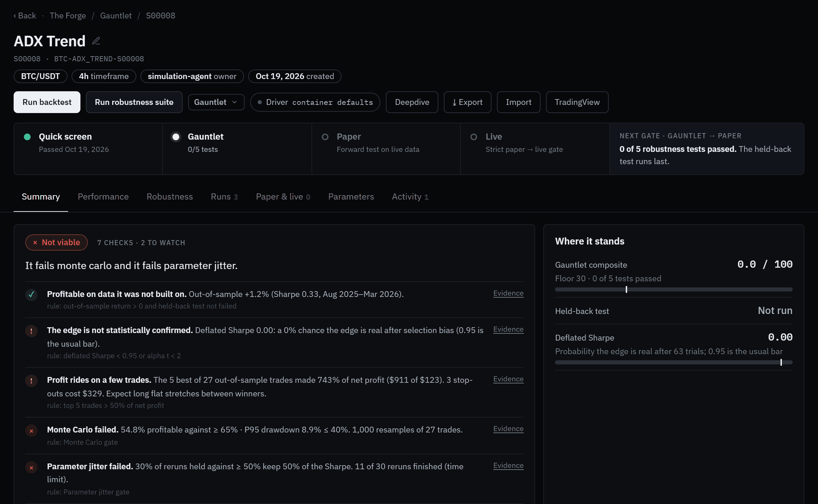Screen dimensions: 818x504
Task: Open Evidence for Monte Carlo failed
Action: coord(508,429)
